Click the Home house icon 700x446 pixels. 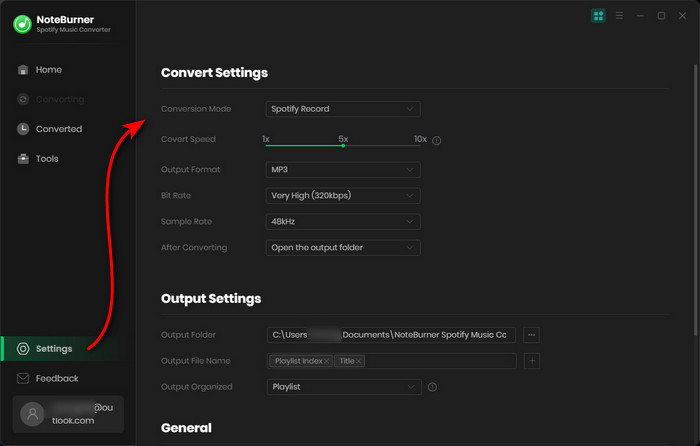tap(23, 70)
